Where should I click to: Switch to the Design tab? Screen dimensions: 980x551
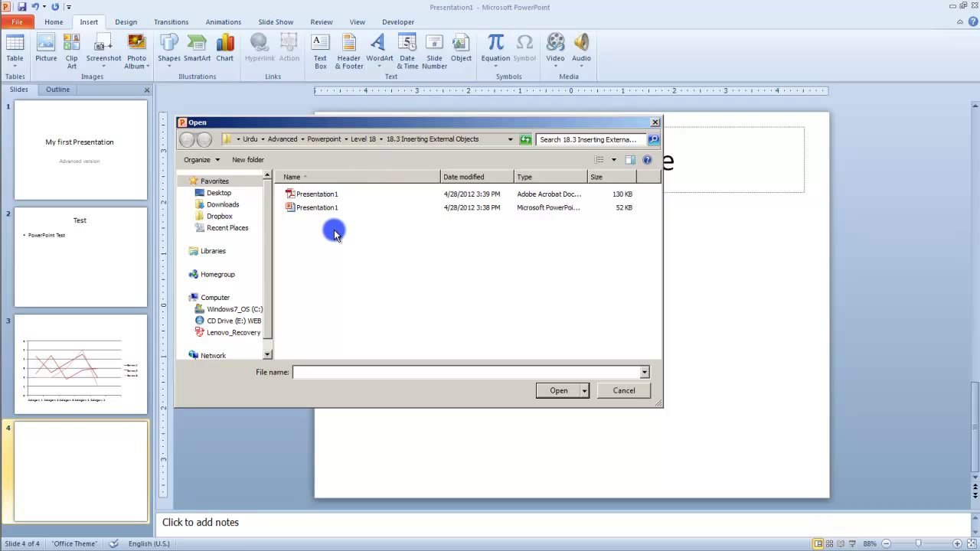point(126,22)
